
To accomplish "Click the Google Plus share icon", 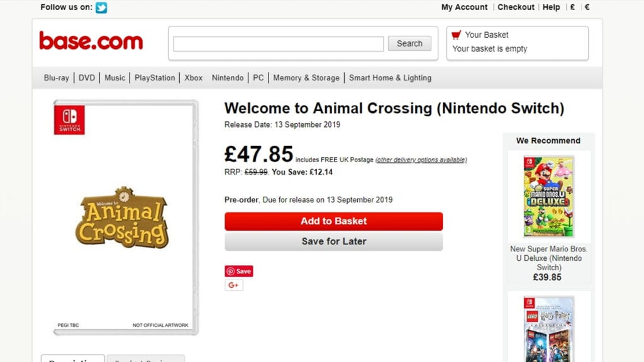I will [x=234, y=285].
